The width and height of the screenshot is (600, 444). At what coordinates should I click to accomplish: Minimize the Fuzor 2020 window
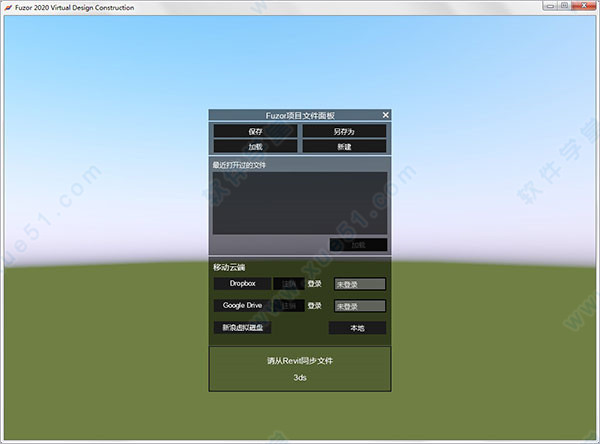[x=550, y=6]
